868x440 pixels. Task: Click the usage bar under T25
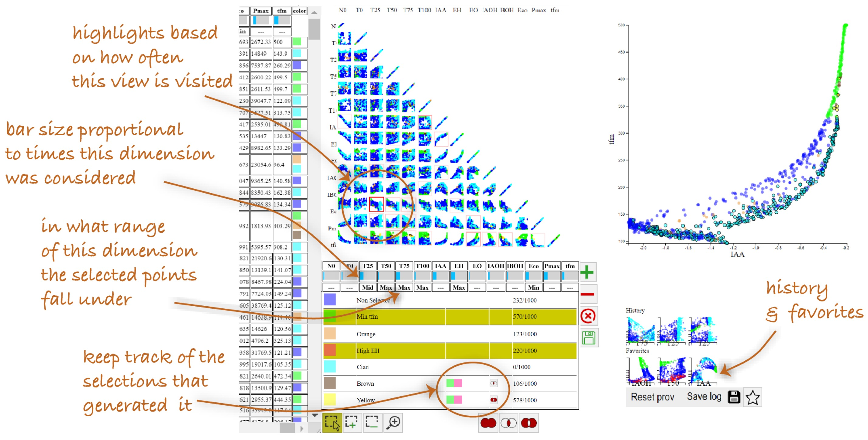(368, 276)
